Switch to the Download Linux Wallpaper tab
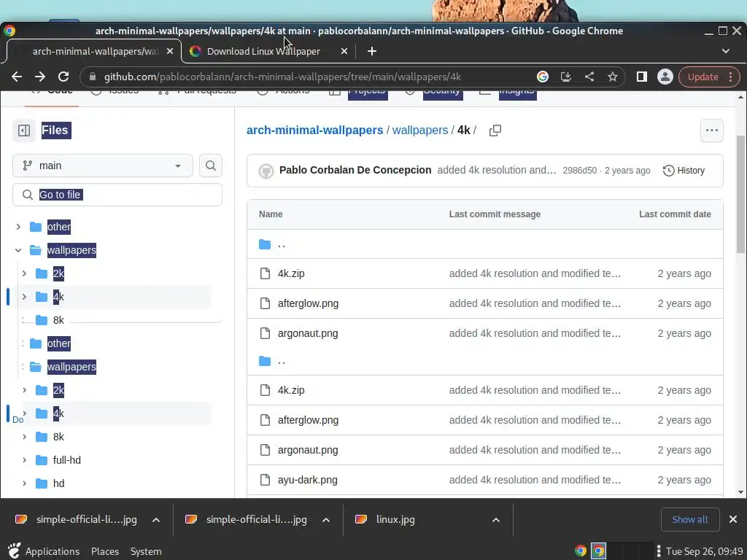747x560 pixels. click(263, 51)
